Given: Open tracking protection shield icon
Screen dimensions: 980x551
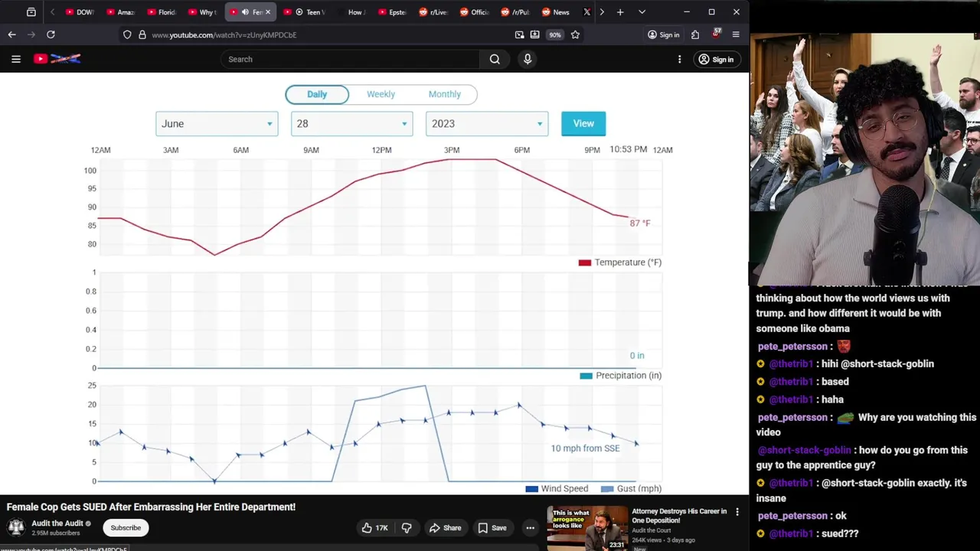Looking at the screenshot, I should (x=127, y=34).
